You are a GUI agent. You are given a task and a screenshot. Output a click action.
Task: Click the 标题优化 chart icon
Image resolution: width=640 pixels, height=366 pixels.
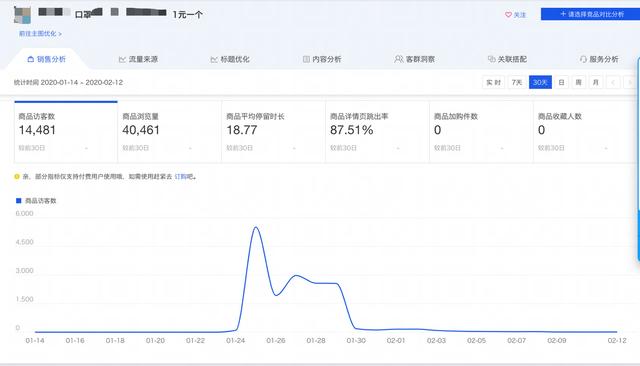point(214,60)
